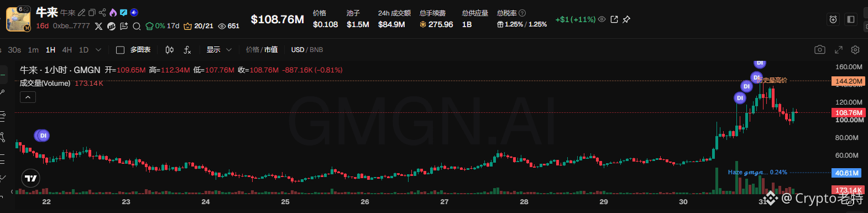Open the external link icon in the header
868x213 pixels.
click(614, 19)
